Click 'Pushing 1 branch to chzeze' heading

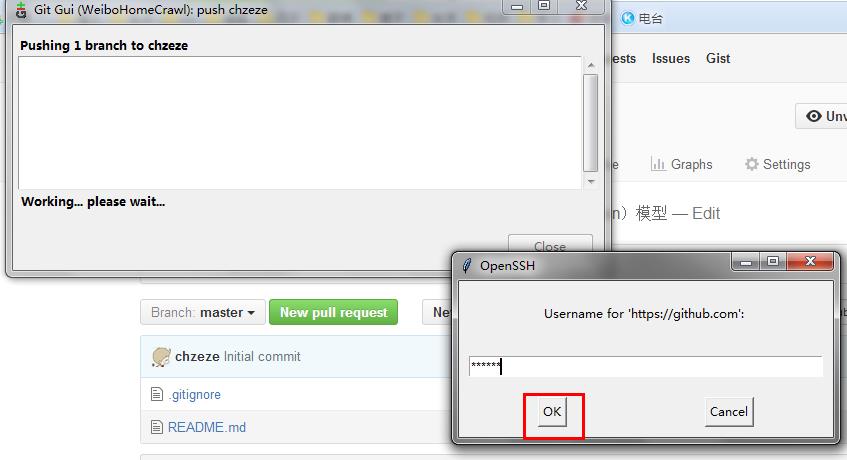click(x=104, y=45)
